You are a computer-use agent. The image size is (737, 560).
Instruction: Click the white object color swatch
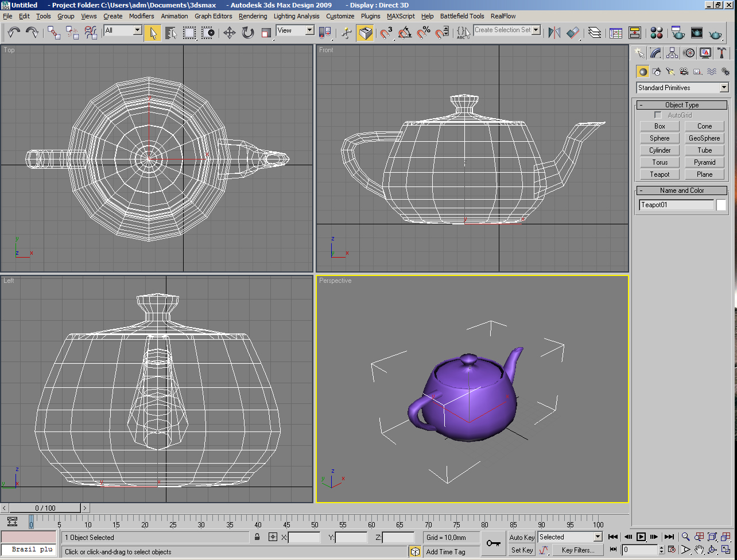[x=721, y=205]
